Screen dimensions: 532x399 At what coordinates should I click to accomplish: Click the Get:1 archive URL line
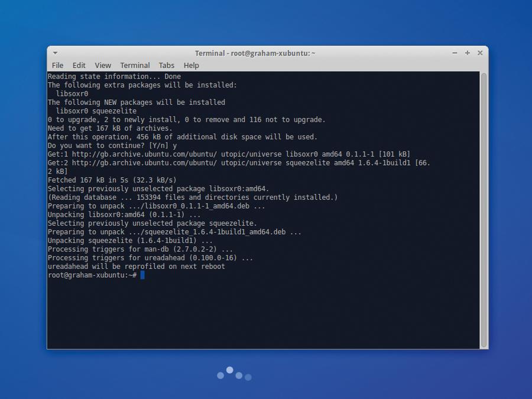tap(229, 154)
